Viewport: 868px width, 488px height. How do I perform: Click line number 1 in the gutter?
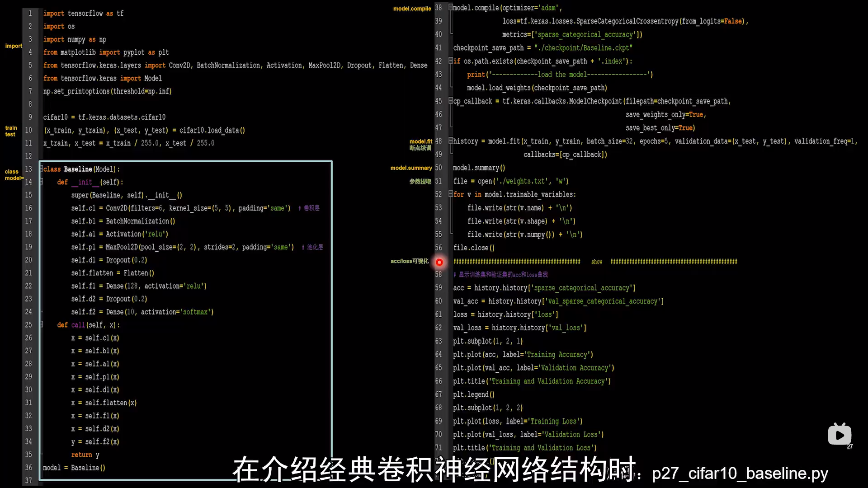click(30, 14)
